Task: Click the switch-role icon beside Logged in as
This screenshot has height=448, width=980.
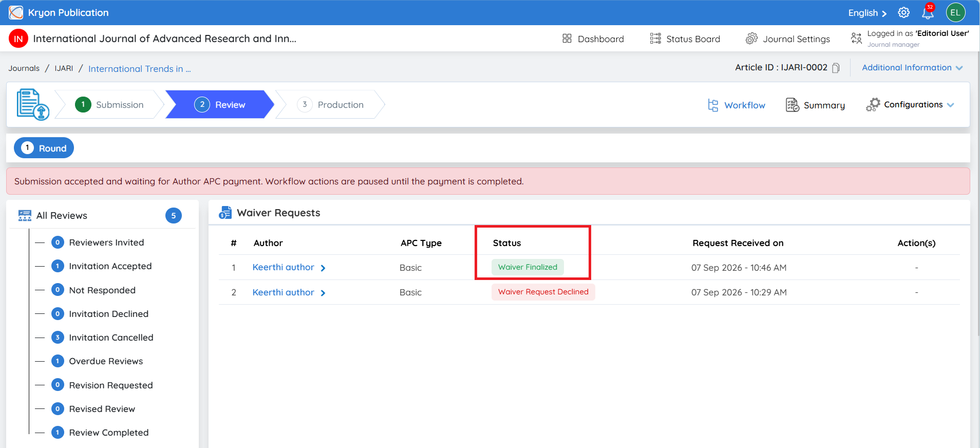Action: coord(856,38)
